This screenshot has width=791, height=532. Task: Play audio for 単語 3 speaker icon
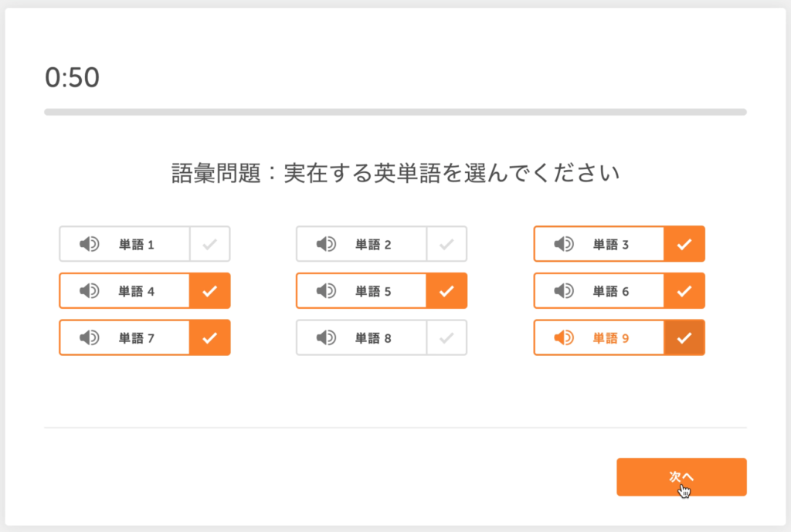[564, 244]
